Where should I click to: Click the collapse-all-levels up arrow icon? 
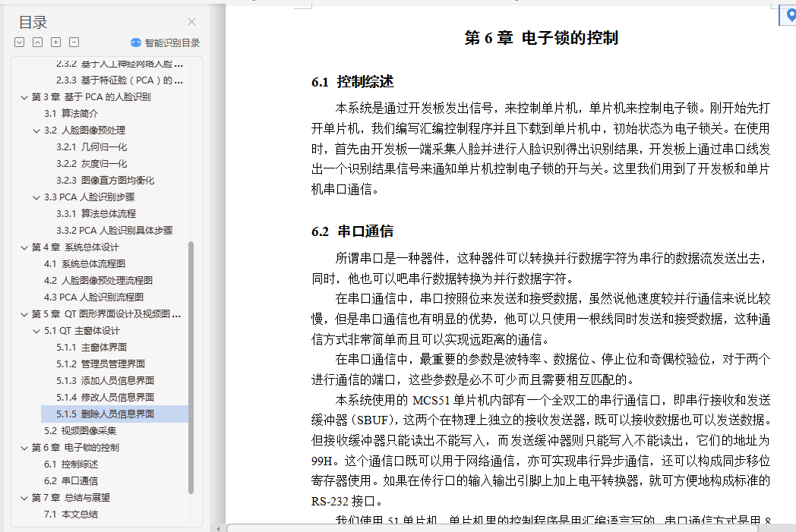point(37,42)
